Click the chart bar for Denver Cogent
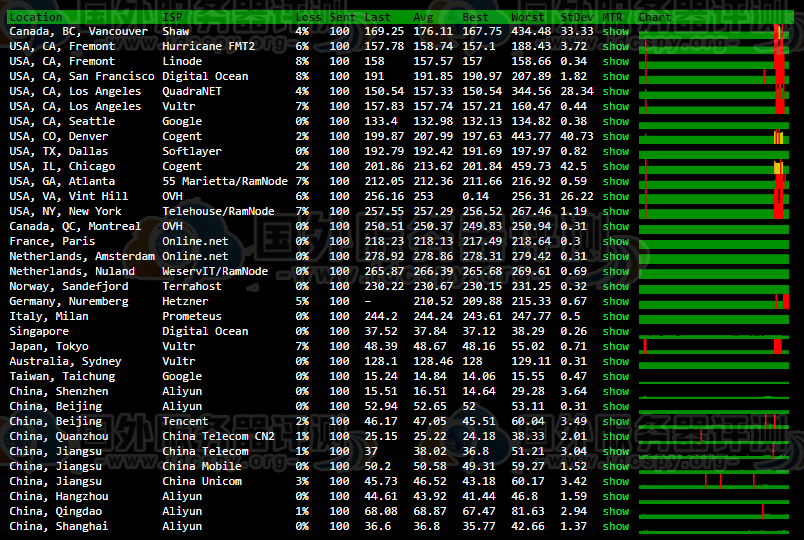This screenshot has height=540, width=804. [x=714, y=137]
